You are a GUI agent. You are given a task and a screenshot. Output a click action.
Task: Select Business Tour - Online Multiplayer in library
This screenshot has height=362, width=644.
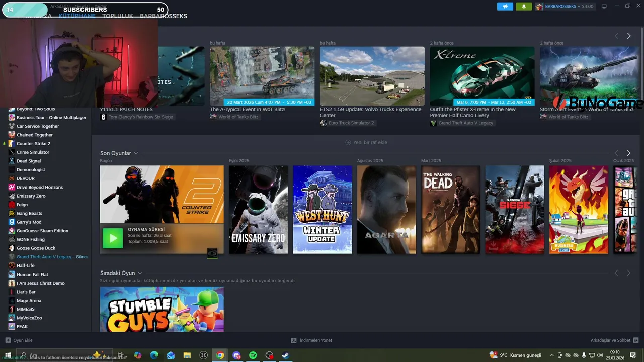pos(51,118)
